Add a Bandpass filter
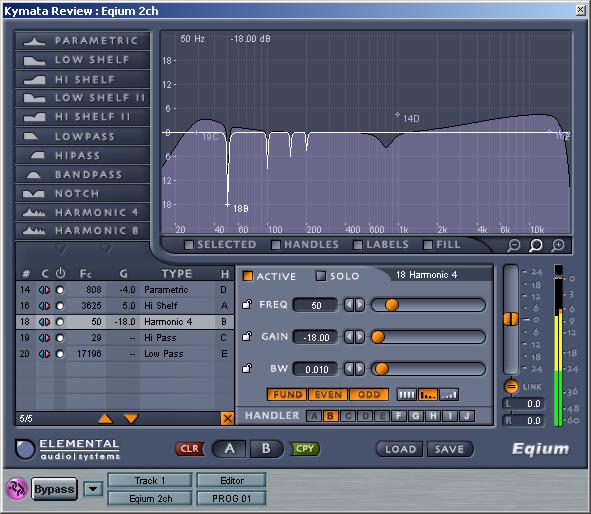The width and height of the screenshot is (591, 514). pos(82,174)
